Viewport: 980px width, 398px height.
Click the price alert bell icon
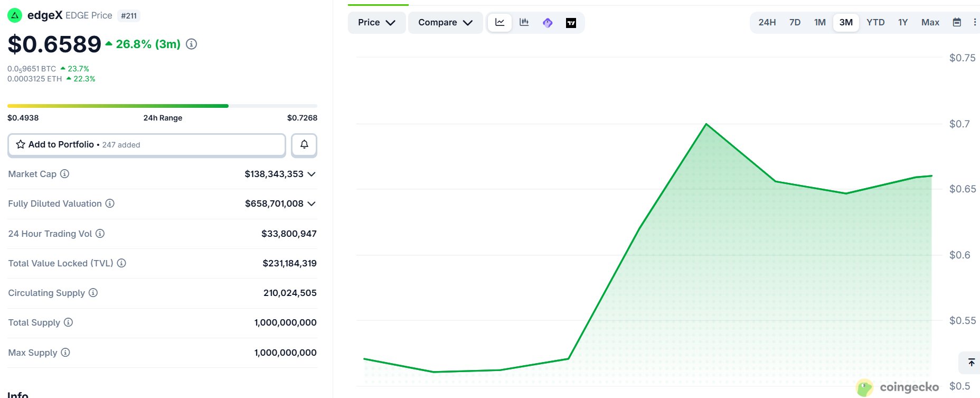click(x=304, y=144)
